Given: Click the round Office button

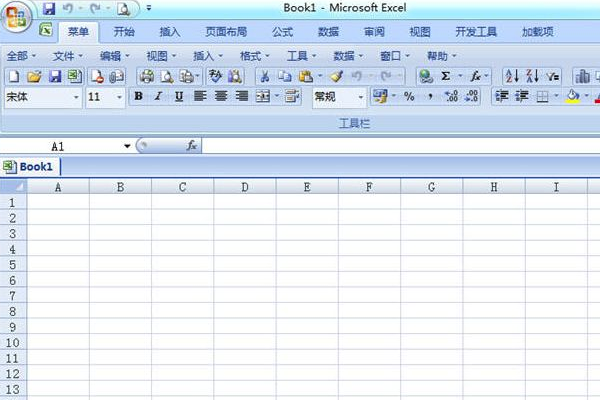Looking at the screenshot, I should pyautogui.click(x=16, y=17).
